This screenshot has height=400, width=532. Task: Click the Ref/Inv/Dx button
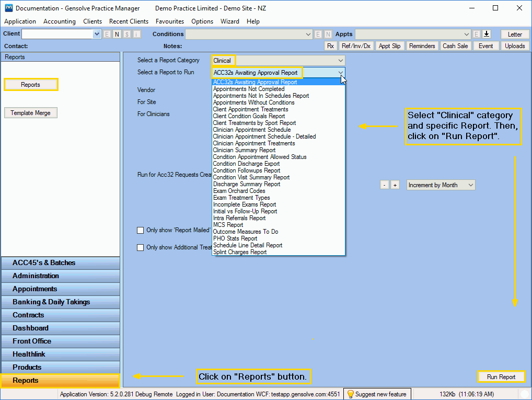click(x=356, y=46)
